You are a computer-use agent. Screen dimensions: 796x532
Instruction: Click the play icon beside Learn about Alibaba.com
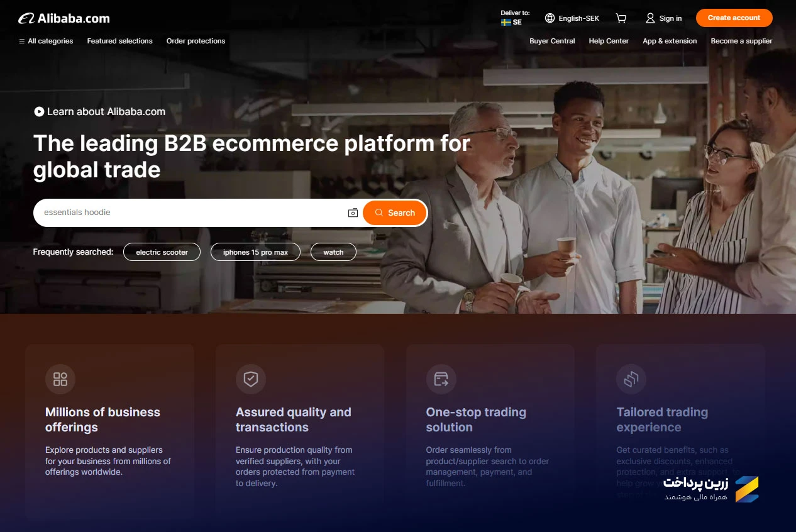(x=38, y=111)
